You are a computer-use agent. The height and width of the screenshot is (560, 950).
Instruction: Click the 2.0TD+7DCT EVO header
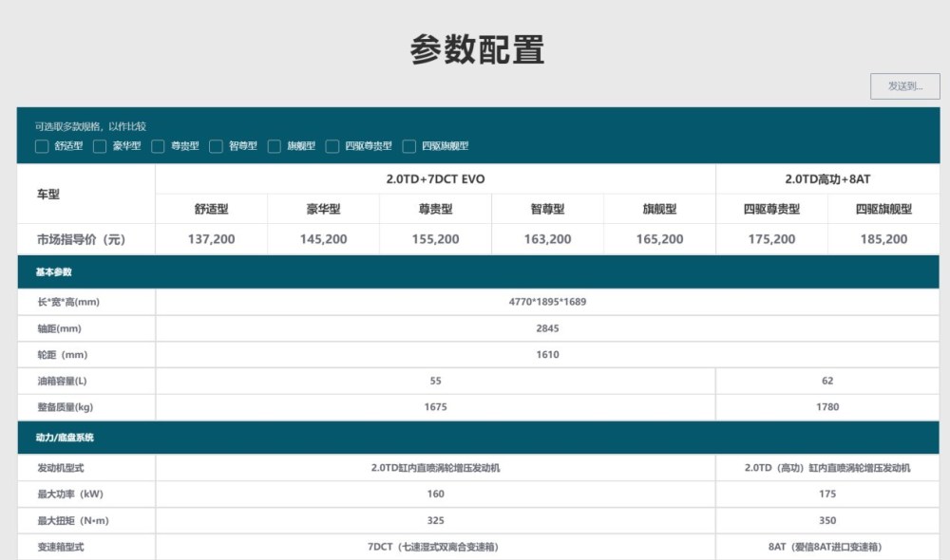pyautogui.click(x=435, y=179)
